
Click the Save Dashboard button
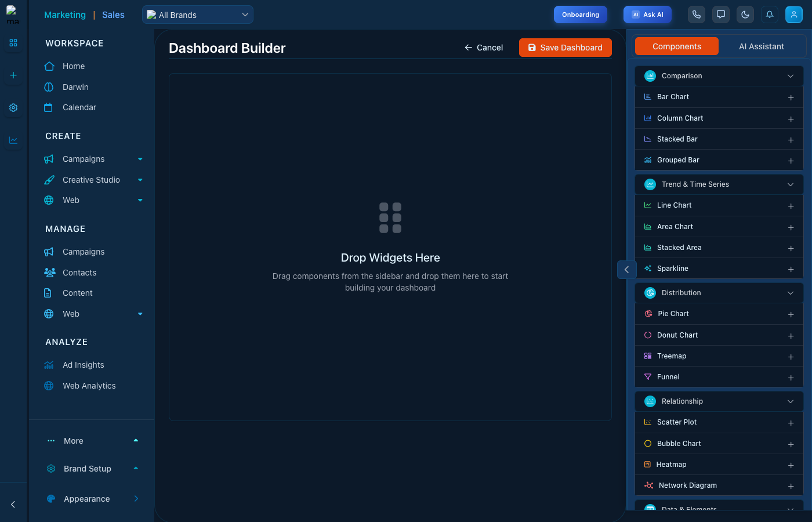pyautogui.click(x=565, y=48)
